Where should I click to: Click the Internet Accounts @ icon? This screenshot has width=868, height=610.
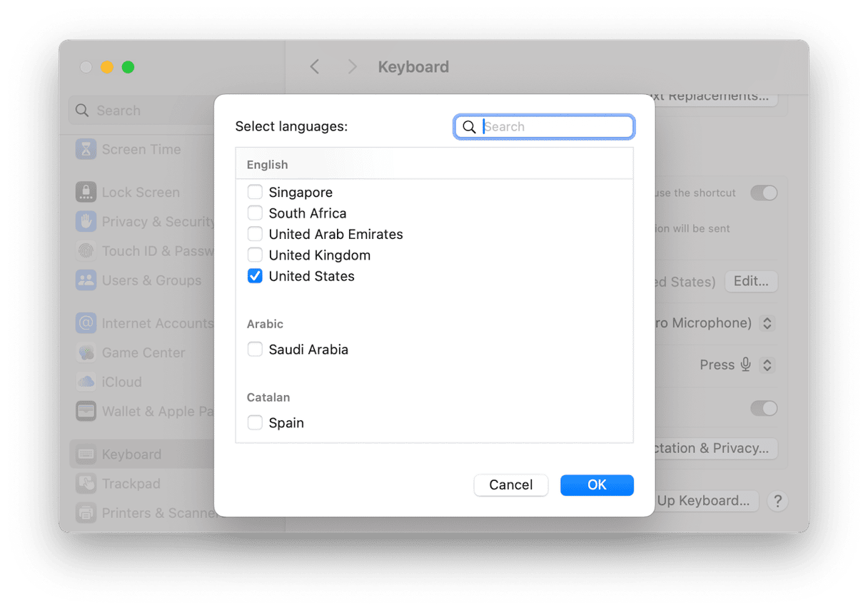tap(86, 323)
